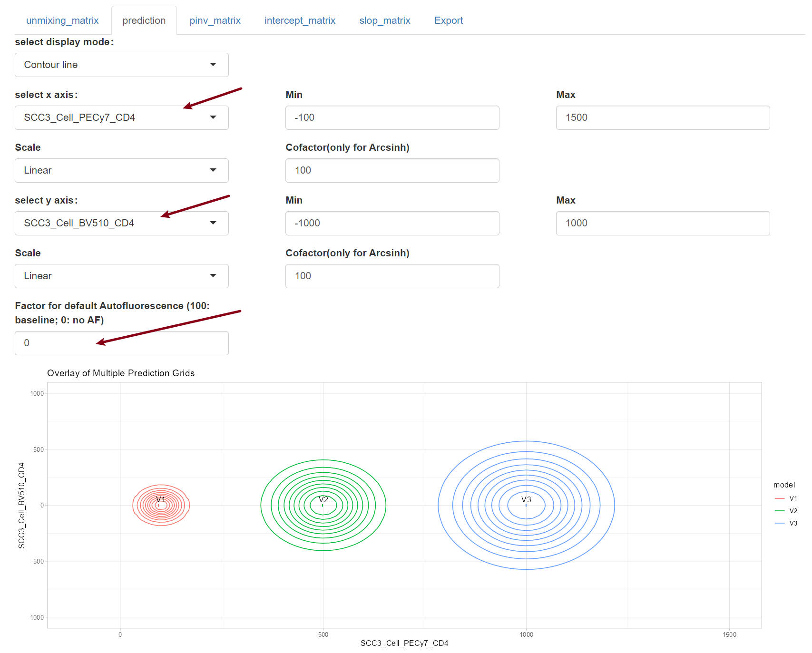Click the y axis Max field showing 1000
The width and height of the screenshot is (812, 653).
(x=662, y=223)
